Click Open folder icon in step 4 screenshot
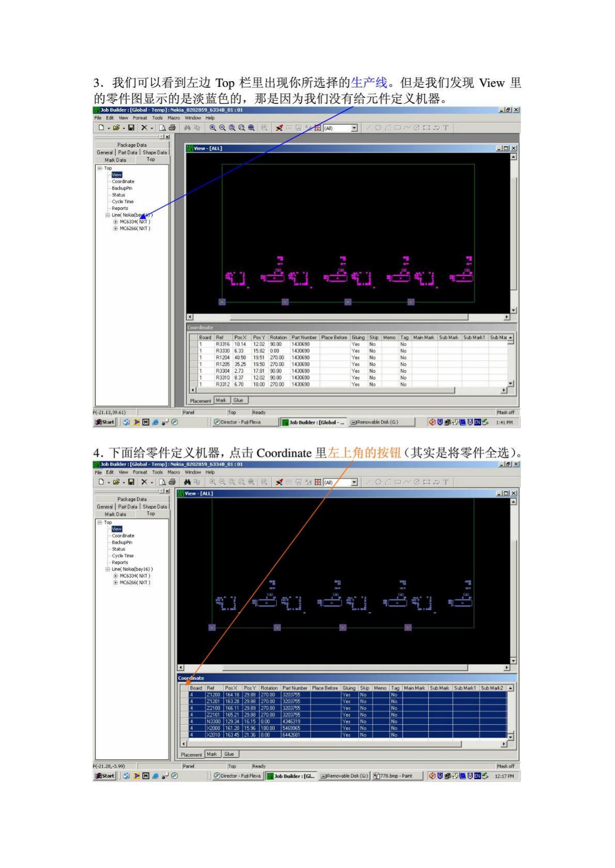Screen dimensions: 615x868 pos(116,482)
